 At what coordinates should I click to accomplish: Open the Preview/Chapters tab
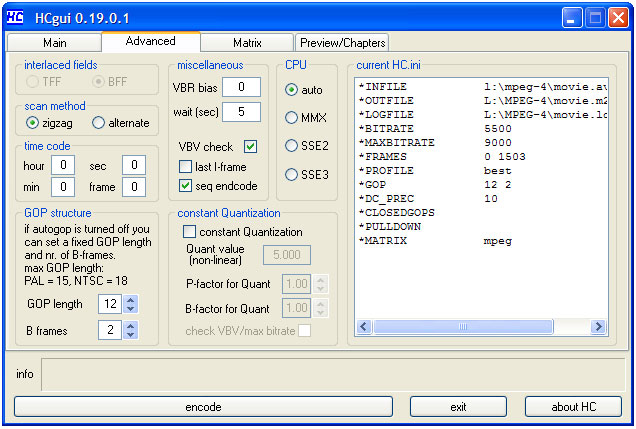coord(342,43)
